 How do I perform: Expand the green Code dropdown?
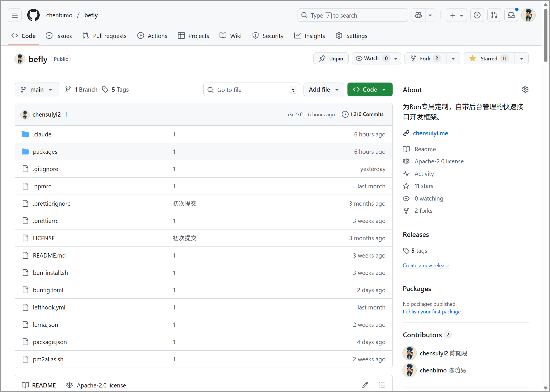coord(370,90)
